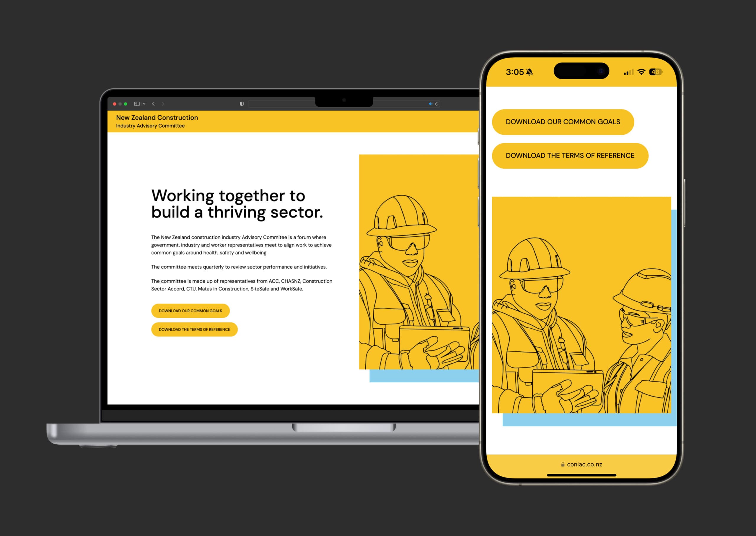Click 'Download The Terms Of Reference' button
Viewport: 756px width, 536px height.
[194, 329]
